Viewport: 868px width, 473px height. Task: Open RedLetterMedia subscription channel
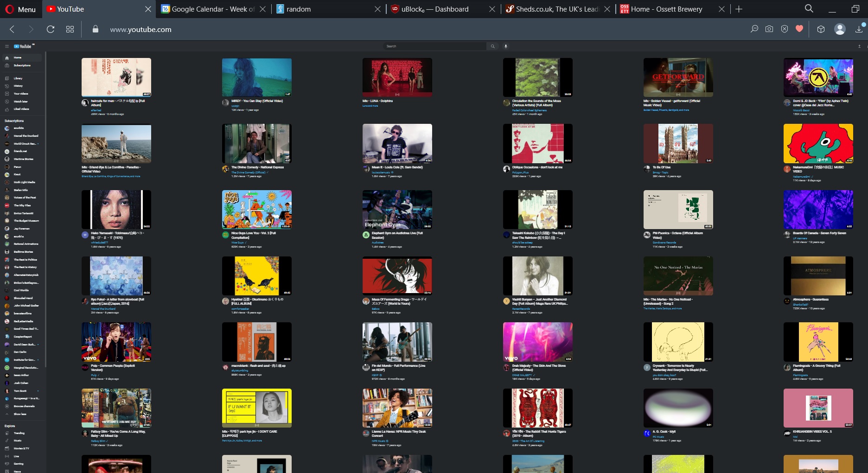23,321
